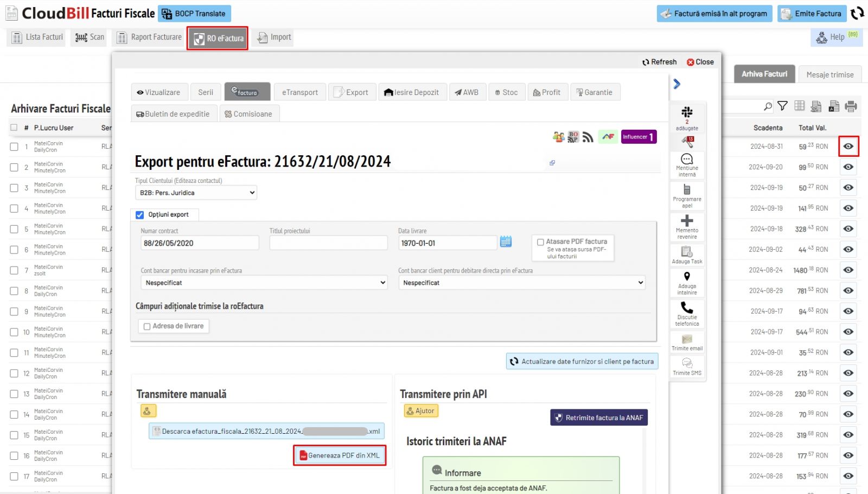This screenshot has width=868, height=494.
Task: Click 'Mentiune interna' chat bubble icon
Action: (x=687, y=159)
